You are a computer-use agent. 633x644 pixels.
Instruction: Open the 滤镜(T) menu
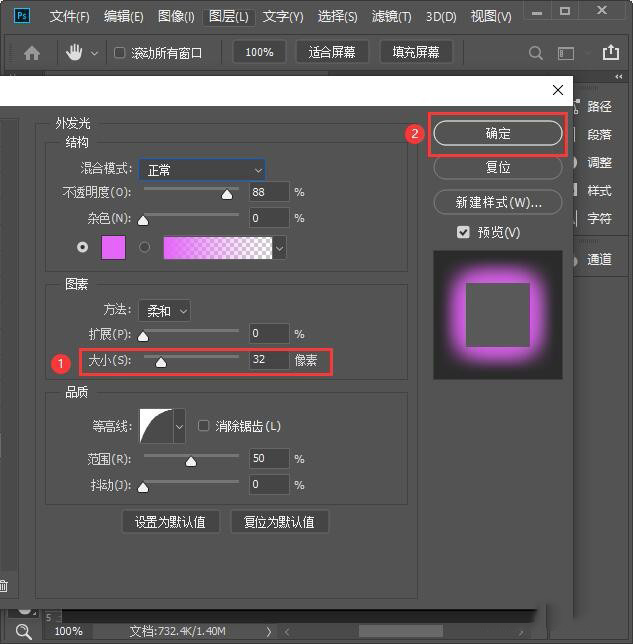[391, 16]
